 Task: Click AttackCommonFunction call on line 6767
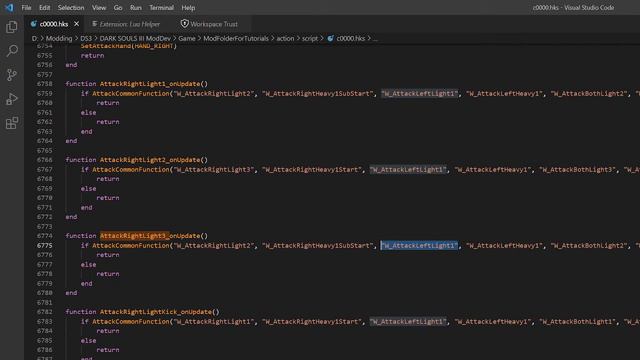click(x=131, y=169)
